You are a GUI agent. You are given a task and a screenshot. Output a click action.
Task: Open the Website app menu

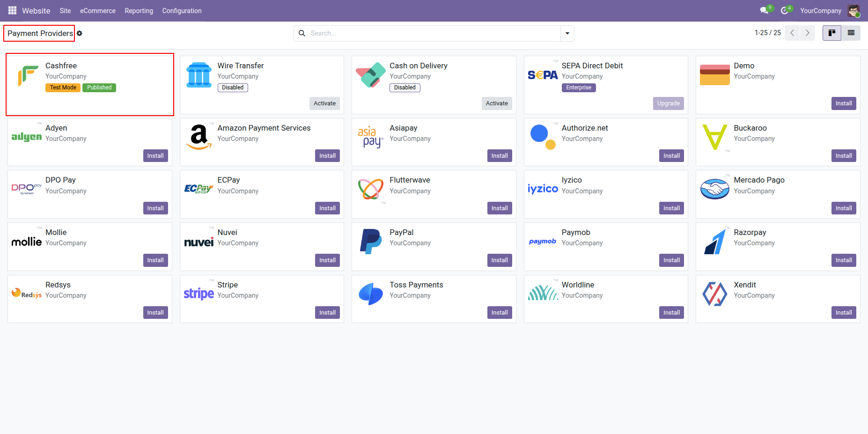click(36, 11)
